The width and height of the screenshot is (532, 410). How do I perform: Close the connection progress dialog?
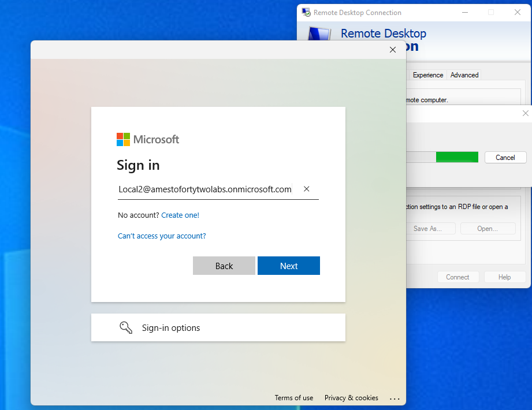525,113
